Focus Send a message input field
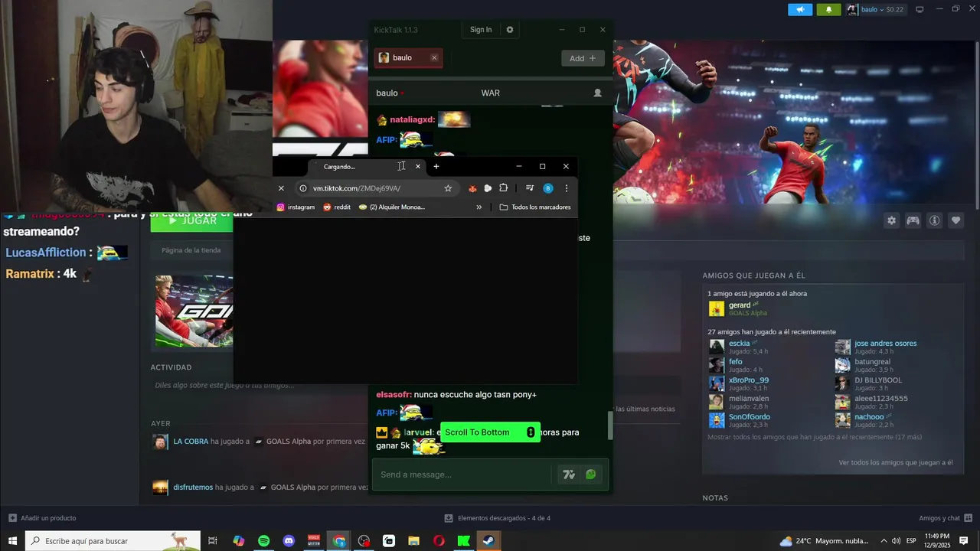This screenshot has height=551, width=980. point(462,474)
